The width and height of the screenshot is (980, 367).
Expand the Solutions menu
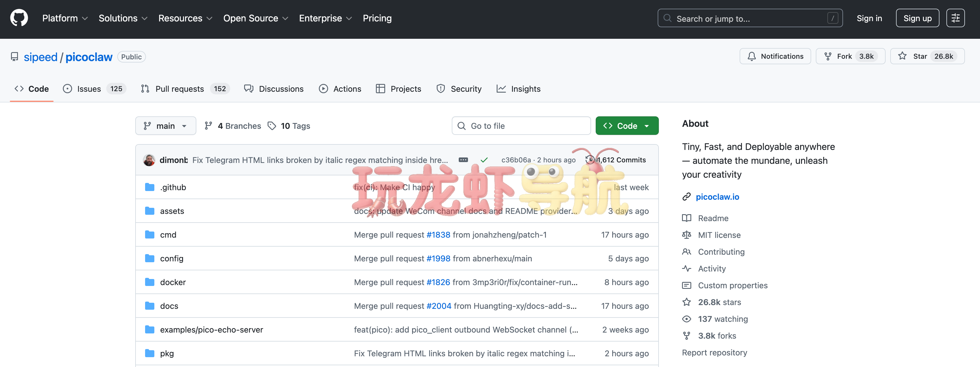pyautogui.click(x=123, y=18)
